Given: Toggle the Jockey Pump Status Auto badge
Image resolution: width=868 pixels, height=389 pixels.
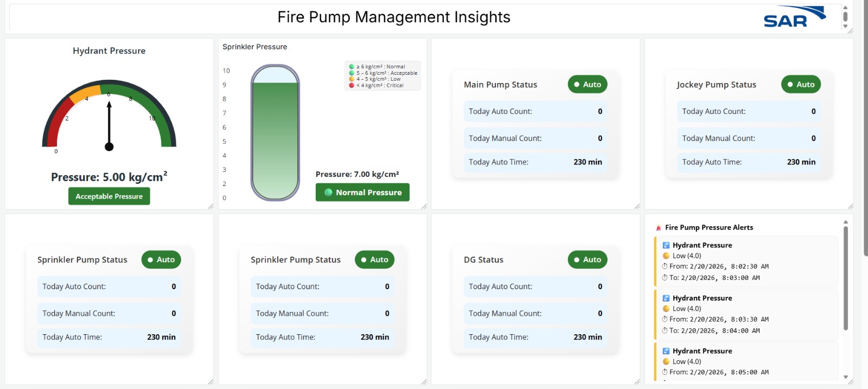Looking at the screenshot, I should 801,85.
